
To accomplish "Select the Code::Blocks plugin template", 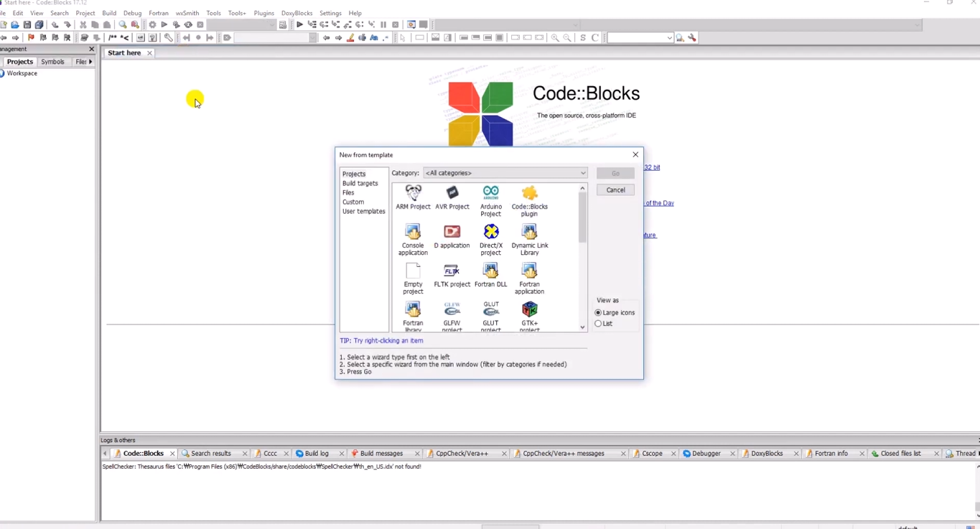I will coord(530,201).
